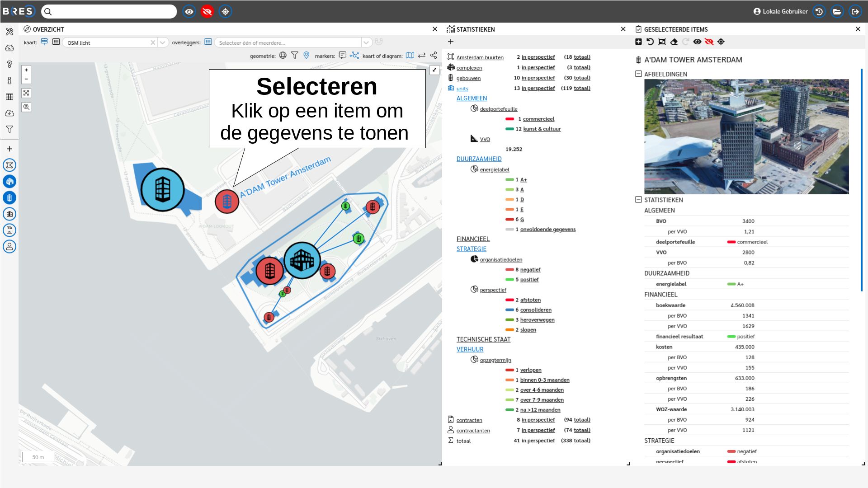Clear the OSM licht map selection

click(x=153, y=42)
